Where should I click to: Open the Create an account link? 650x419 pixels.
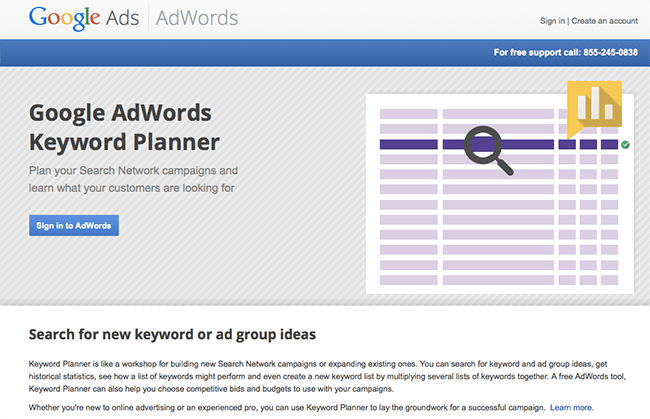coord(604,21)
